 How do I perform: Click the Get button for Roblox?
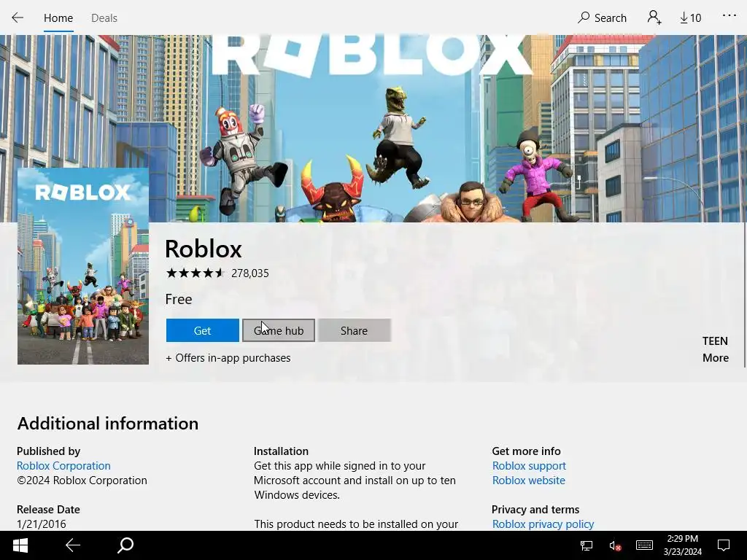pyautogui.click(x=203, y=330)
